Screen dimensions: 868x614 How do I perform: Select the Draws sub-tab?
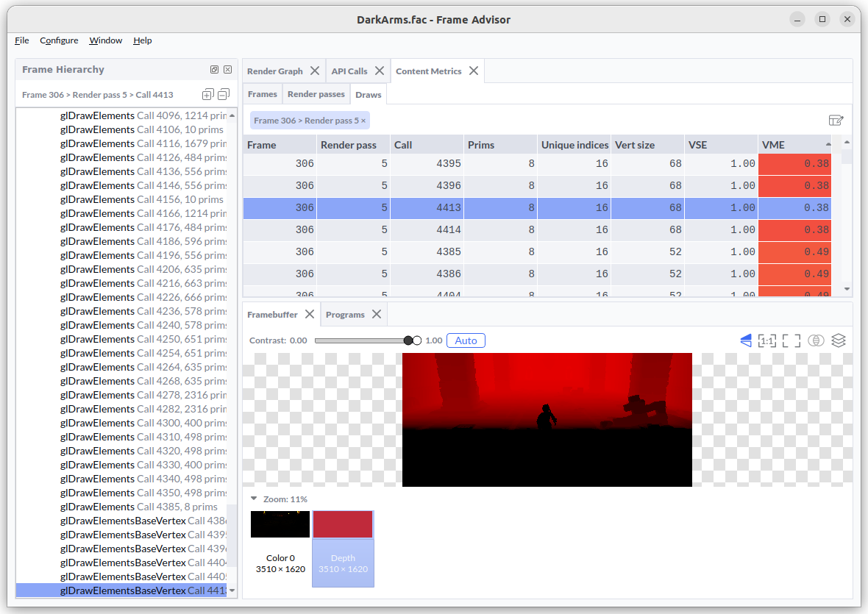click(368, 95)
